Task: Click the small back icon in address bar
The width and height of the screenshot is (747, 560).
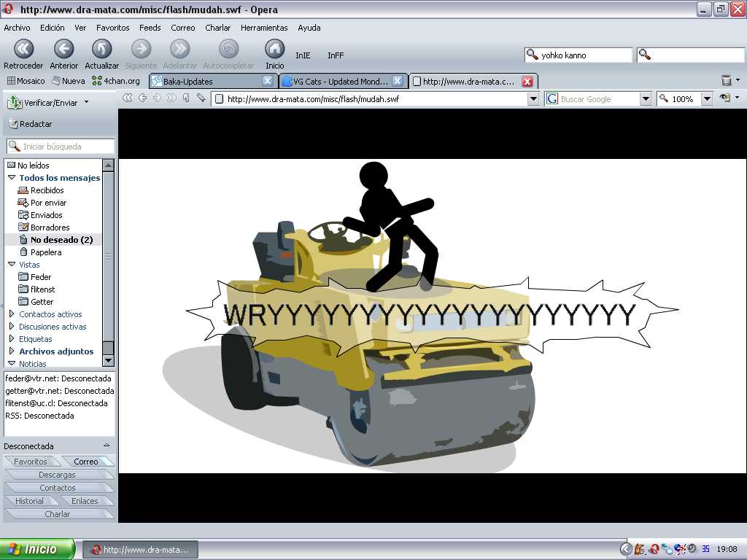Action: coord(142,98)
